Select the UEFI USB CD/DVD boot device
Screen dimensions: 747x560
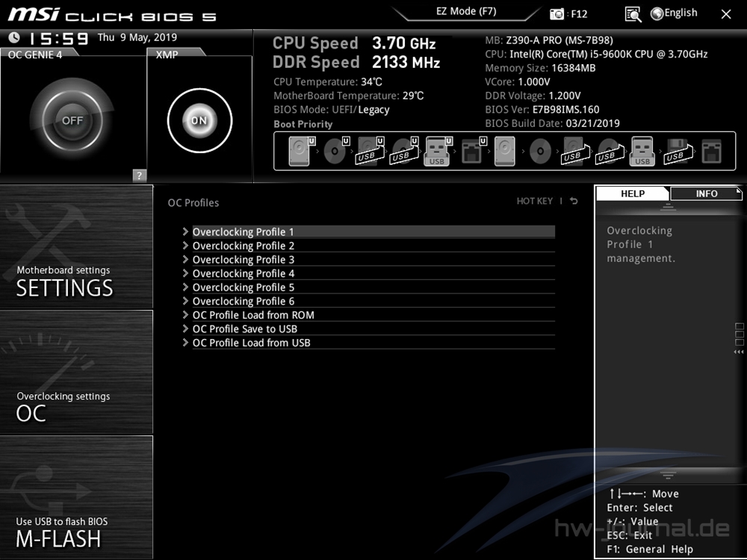404,151
